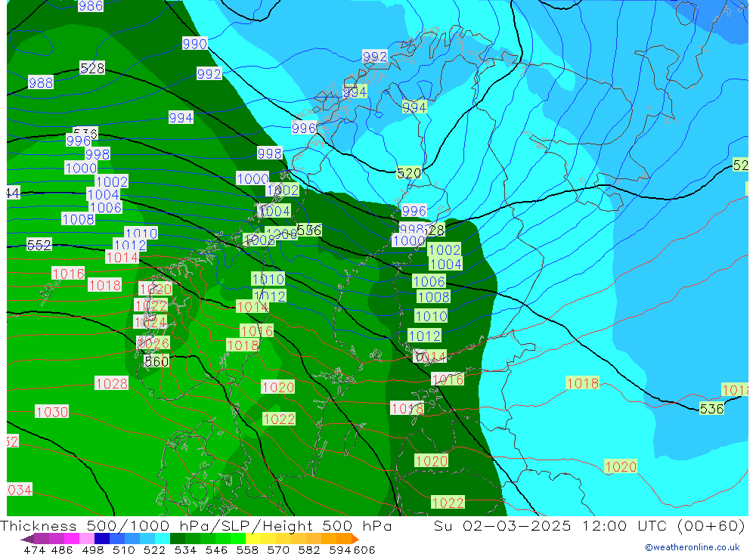Click the red 1014 label next to blue 1012 at left
This screenshot has height=554, width=756.
tap(122, 258)
